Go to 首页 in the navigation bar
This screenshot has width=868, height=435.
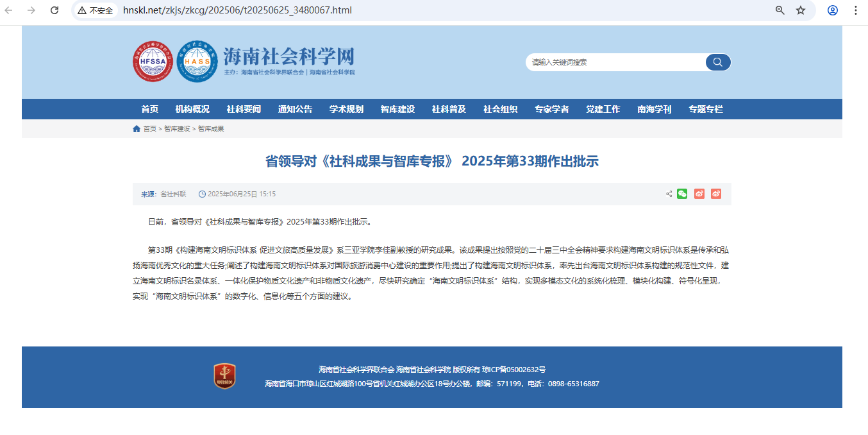[x=149, y=109]
